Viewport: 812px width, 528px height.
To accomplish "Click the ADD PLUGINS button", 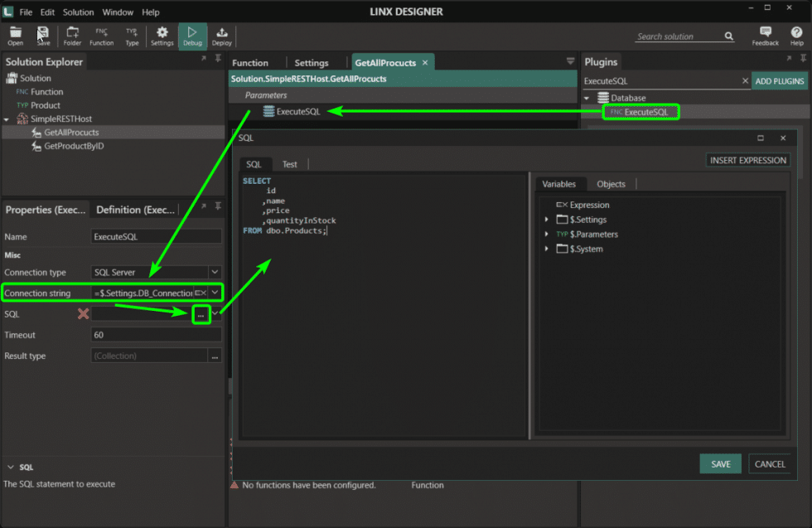I will [781, 80].
